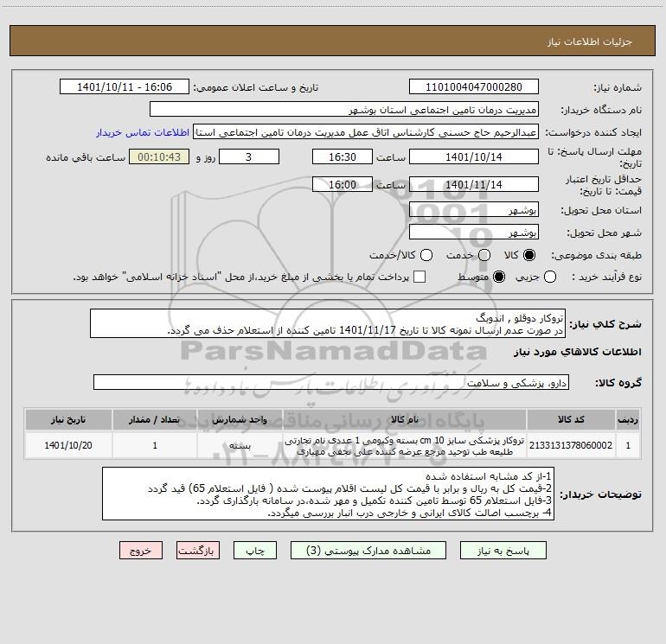The image size is (666, 644).
Task: Choose the جزیی purchase type radio
Action: (550, 277)
